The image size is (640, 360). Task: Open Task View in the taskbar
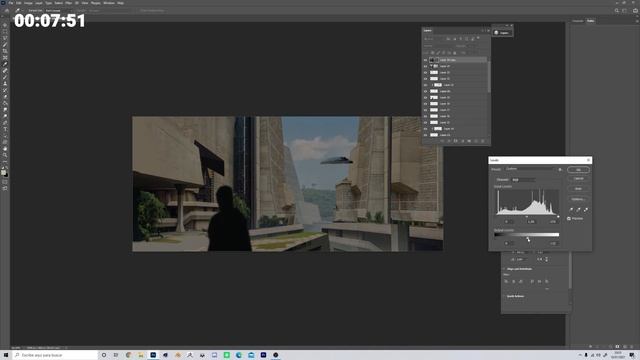coord(116,355)
